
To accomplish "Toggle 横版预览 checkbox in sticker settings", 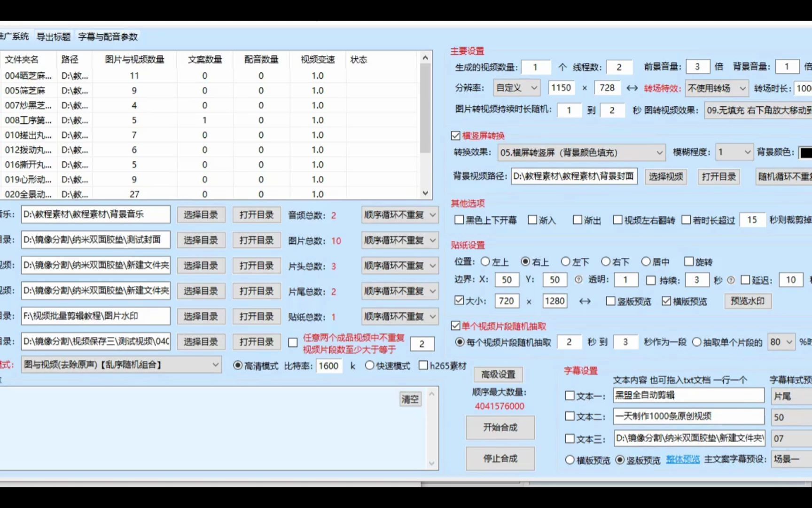I will 666,301.
